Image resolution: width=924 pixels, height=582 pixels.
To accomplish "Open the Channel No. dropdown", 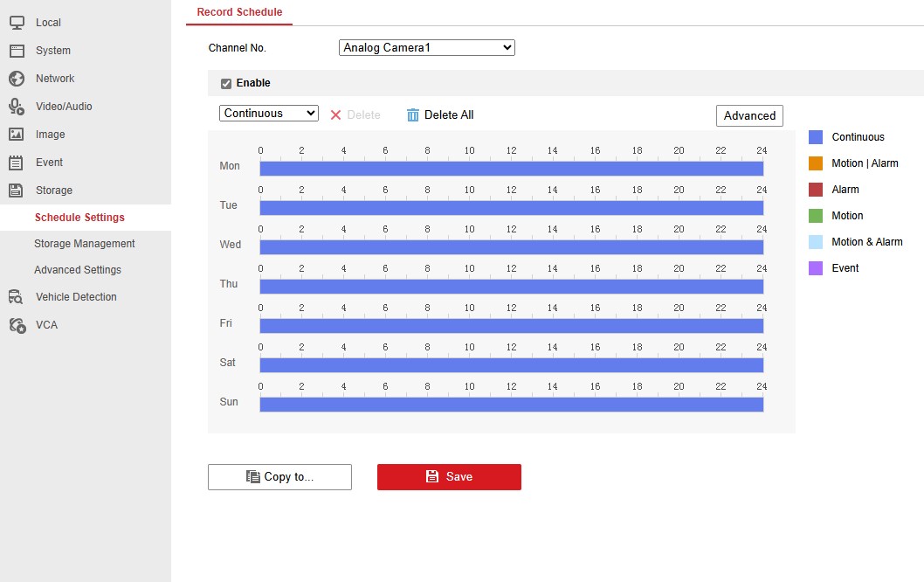I will [426, 48].
